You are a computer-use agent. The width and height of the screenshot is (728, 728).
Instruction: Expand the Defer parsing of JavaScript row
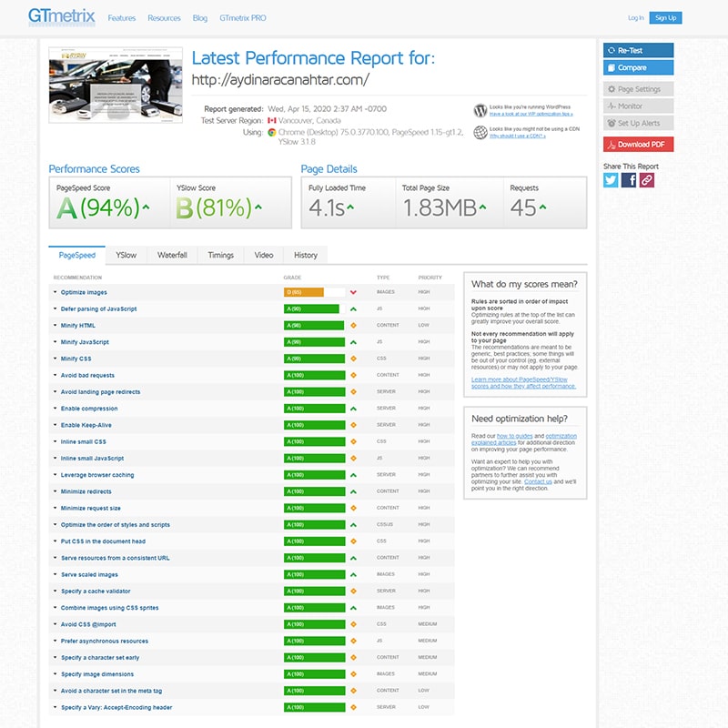(x=98, y=309)
